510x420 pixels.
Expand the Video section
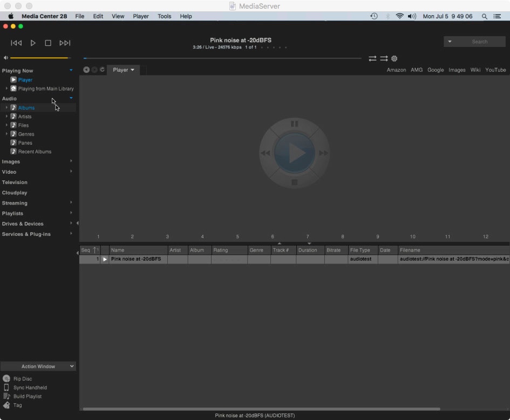71,172
